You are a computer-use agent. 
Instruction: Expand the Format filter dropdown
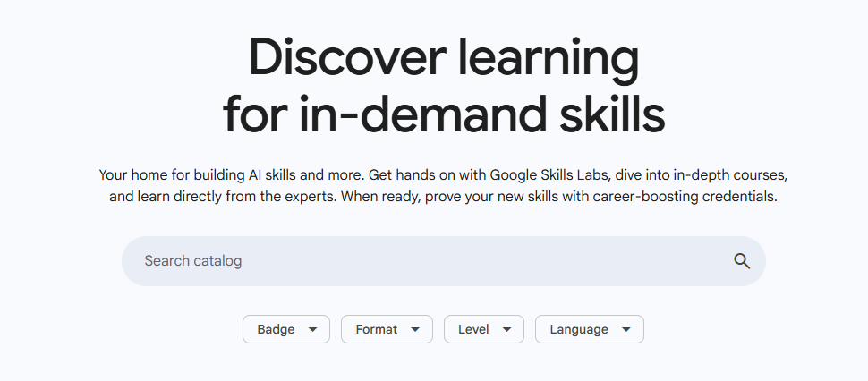point(387,329)
